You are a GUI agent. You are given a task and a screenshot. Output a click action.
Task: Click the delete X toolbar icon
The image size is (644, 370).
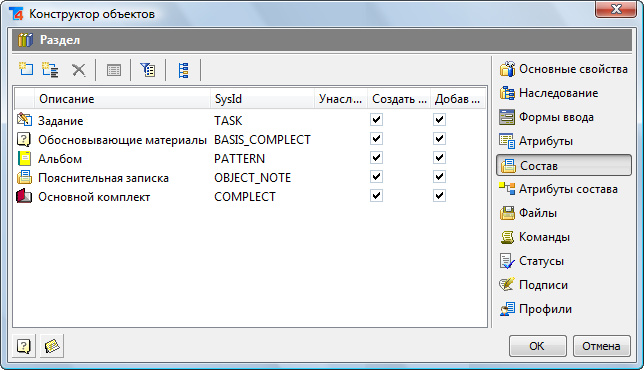pyautogui.click(x=78, y=70)
